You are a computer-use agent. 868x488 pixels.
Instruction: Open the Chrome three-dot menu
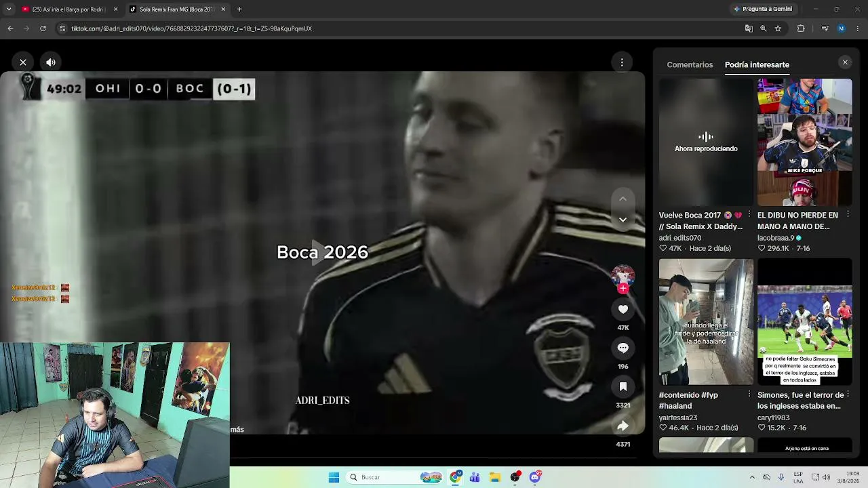859,28
